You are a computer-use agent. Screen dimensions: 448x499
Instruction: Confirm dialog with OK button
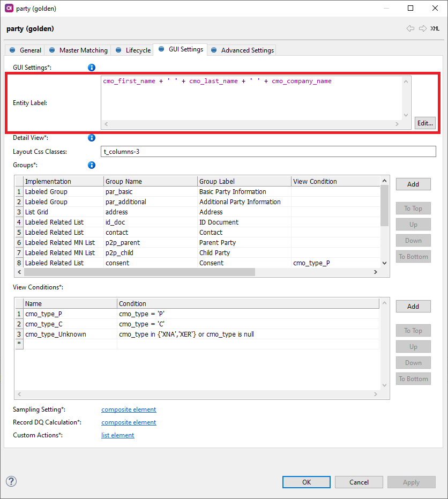point(306,482)
